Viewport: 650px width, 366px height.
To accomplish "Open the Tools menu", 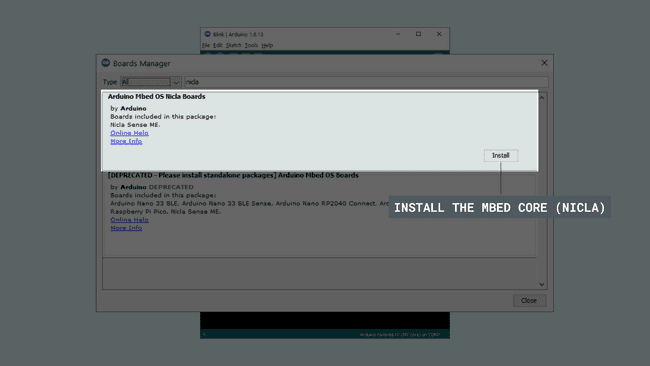I will pos(251,45).
